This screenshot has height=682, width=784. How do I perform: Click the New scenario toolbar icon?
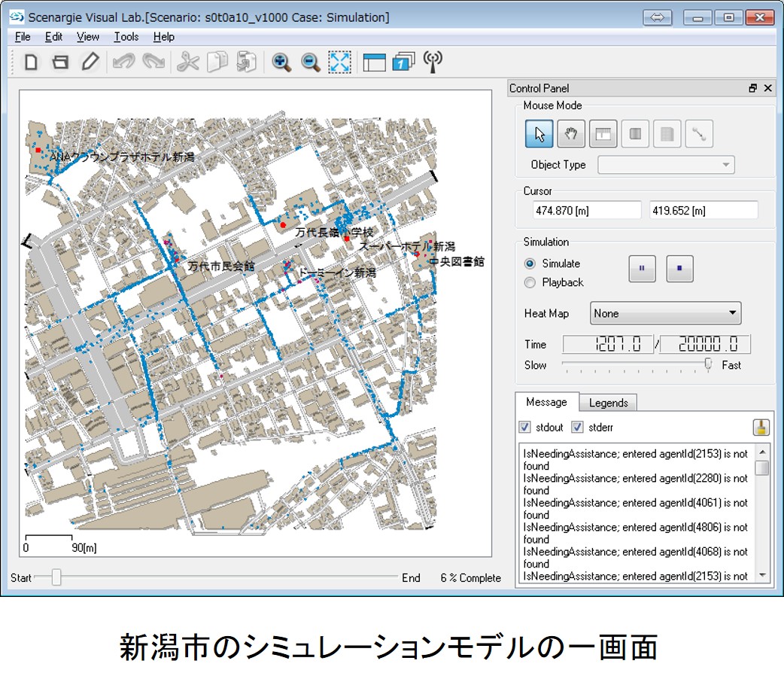31,62
